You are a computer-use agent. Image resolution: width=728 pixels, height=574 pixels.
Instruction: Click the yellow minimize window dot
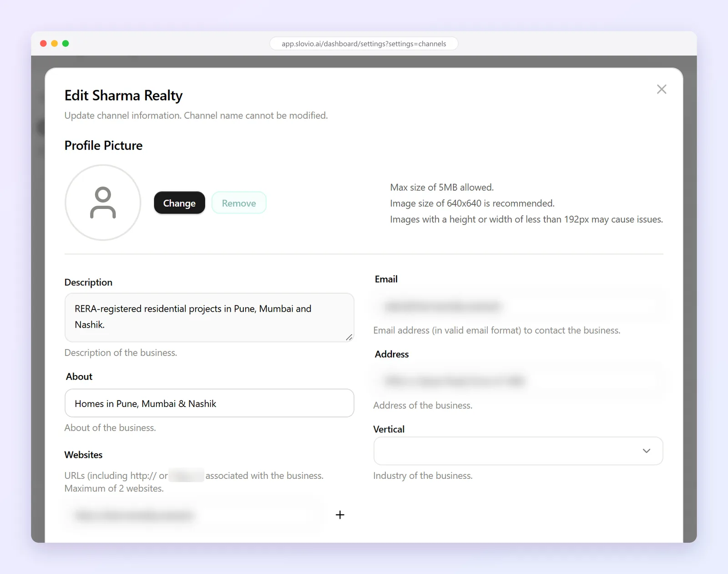coord(55,44)
